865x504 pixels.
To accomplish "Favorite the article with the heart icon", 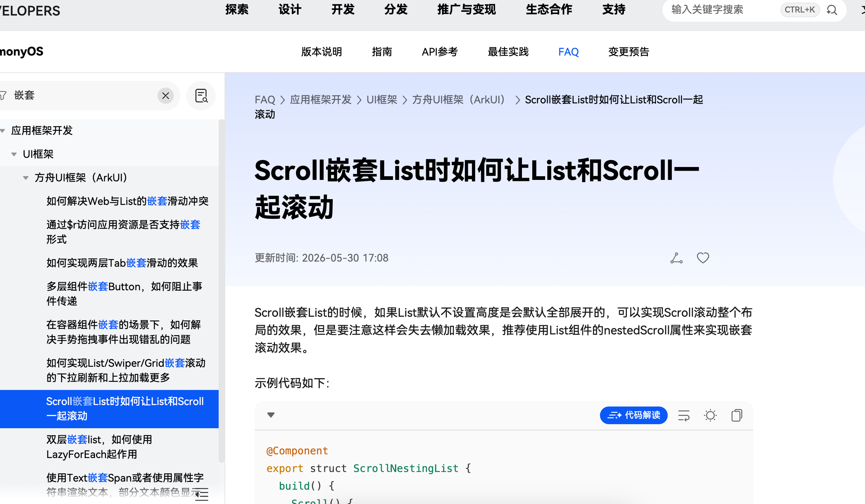I will tap(703, 258).
